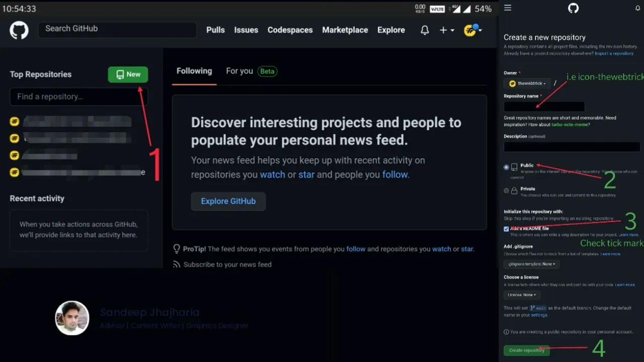Click the Top Repositories heading
The width and height of the screenshot is (644, 362).
point(41,74)
